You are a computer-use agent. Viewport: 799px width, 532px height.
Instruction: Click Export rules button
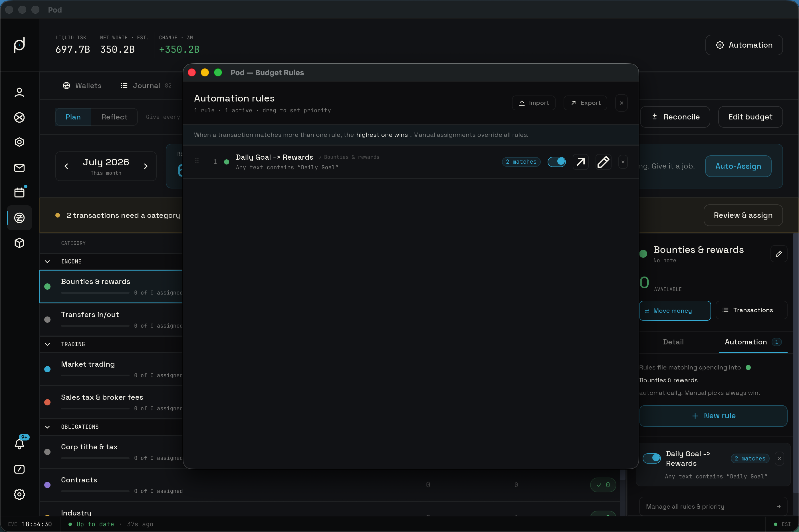(x=586, y=103)
